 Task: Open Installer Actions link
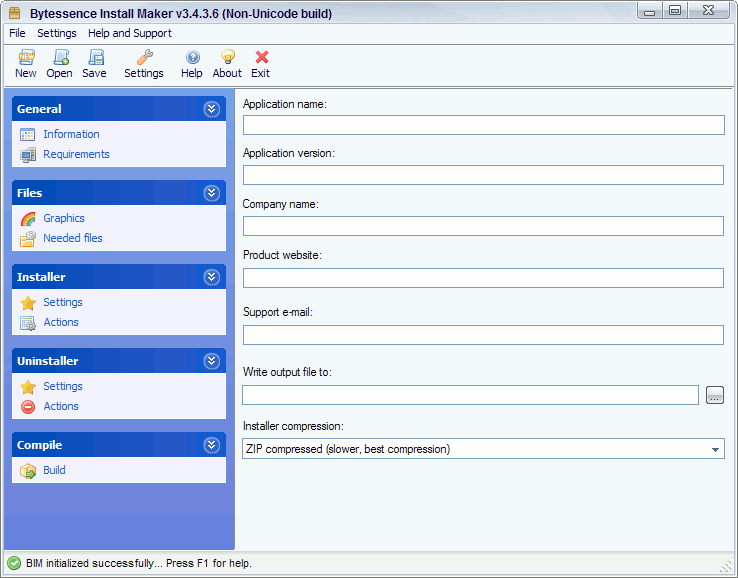(61, 322)
